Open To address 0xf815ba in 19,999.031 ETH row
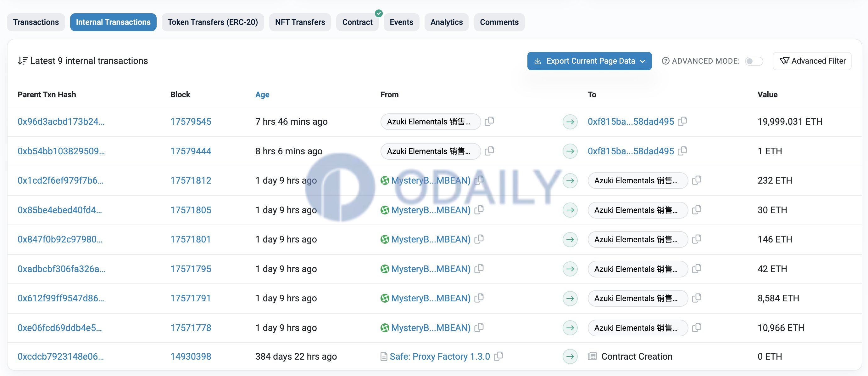This screenshot has width=868, height=376. pos(631,122)
